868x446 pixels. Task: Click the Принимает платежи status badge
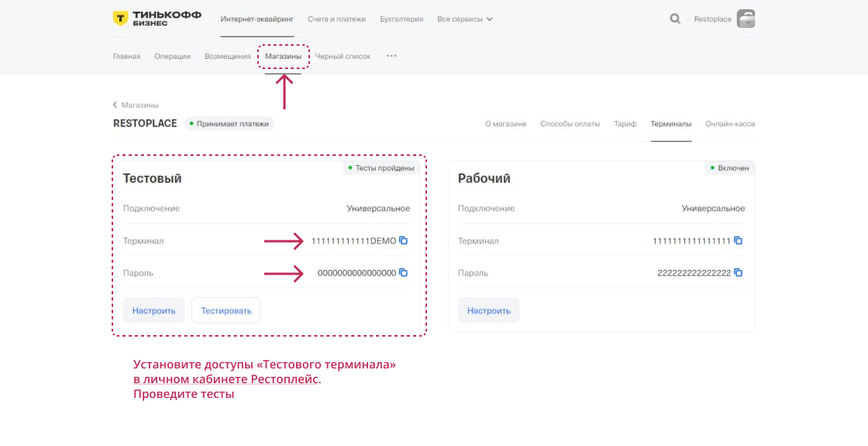[229, 123]
